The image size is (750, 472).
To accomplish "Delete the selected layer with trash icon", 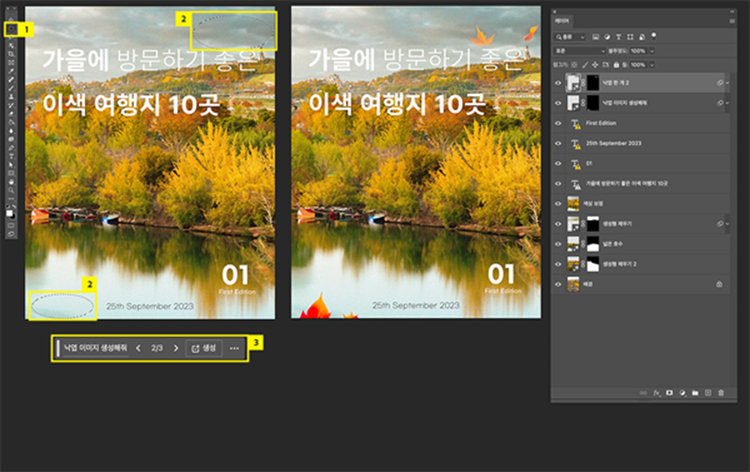I will 721,393.
